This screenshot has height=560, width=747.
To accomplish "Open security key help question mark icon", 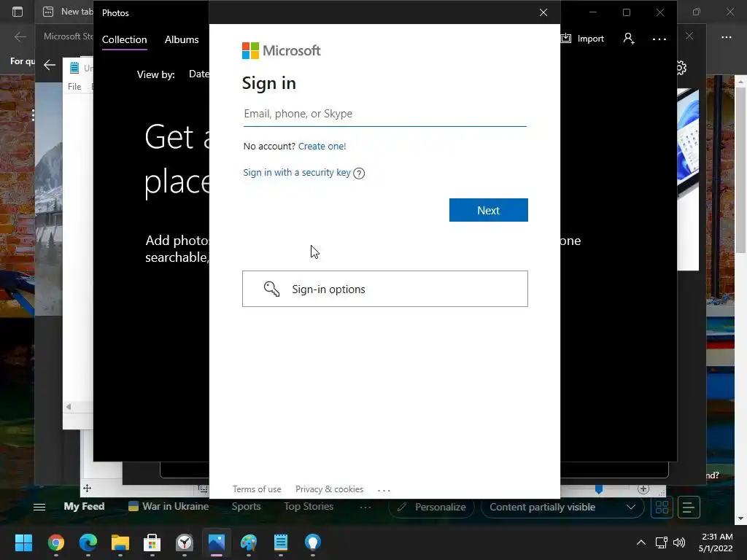I will point(359,174).
